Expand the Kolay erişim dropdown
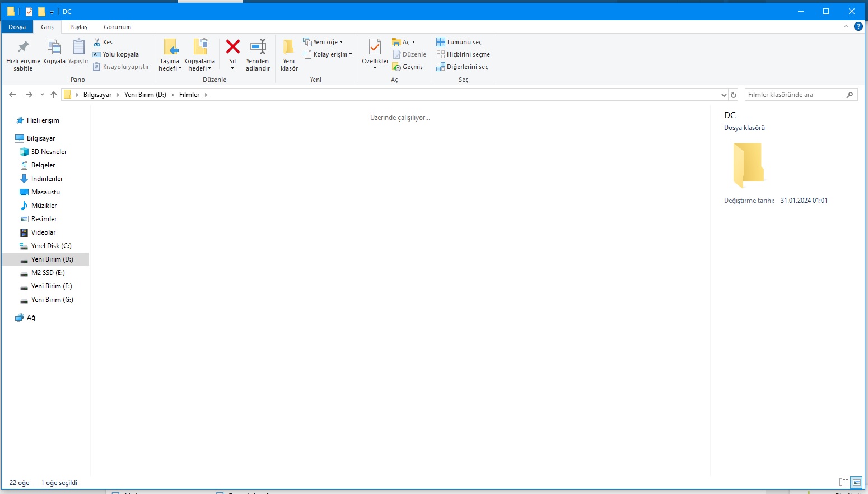This screenshot has height=494, width=868. tap(328, 54)
